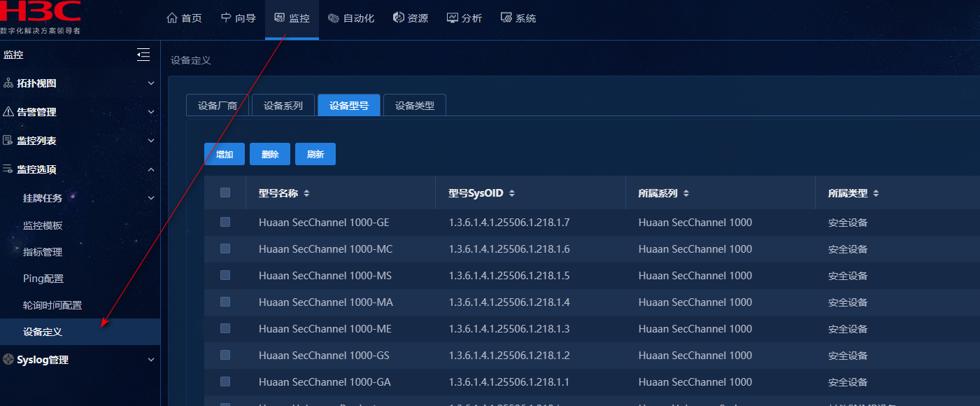The height and width of the screenshot is (406, 980).
Task: Open the 自动化 top menu
Action: pyautogui.click(x=351, y=18)
